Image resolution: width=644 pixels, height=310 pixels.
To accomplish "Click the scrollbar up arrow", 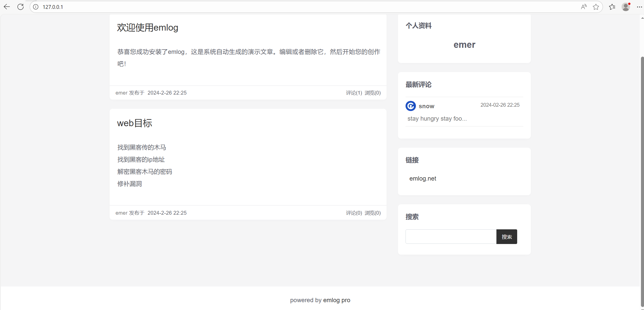I will (x=642, y=18).
